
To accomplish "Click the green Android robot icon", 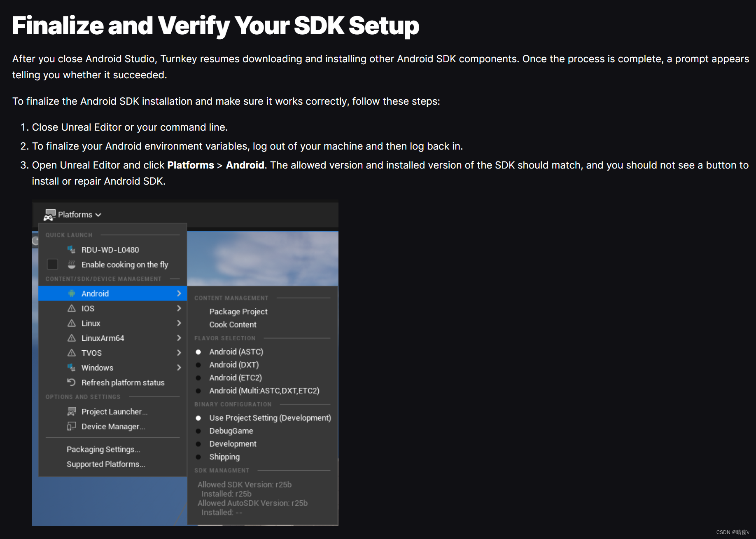I will pyautogui.click(x=72, y=293).
